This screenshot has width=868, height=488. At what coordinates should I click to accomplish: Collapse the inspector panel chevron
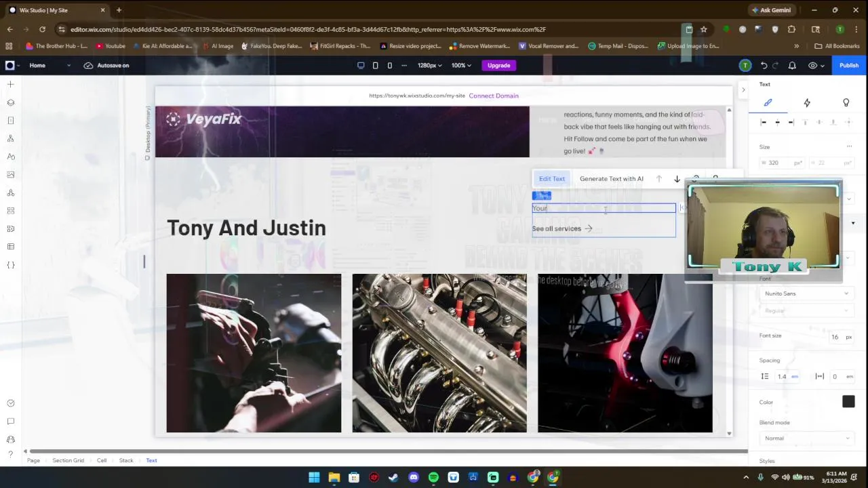point(743,89)
